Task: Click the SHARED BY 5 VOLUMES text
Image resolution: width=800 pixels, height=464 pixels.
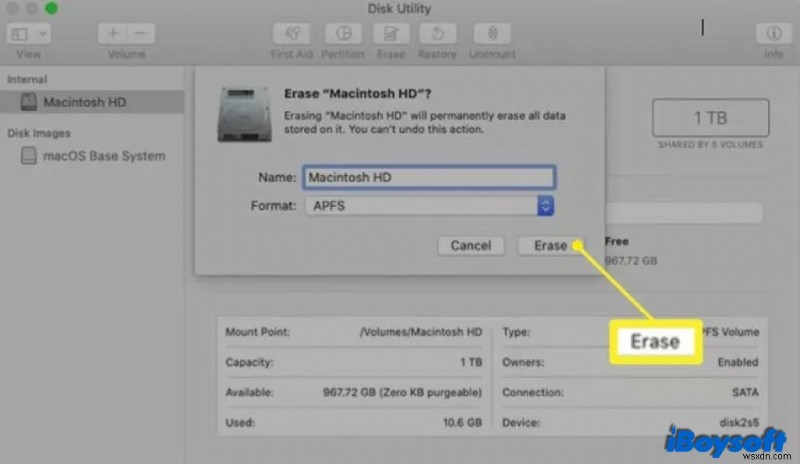Action: (710, 145)
